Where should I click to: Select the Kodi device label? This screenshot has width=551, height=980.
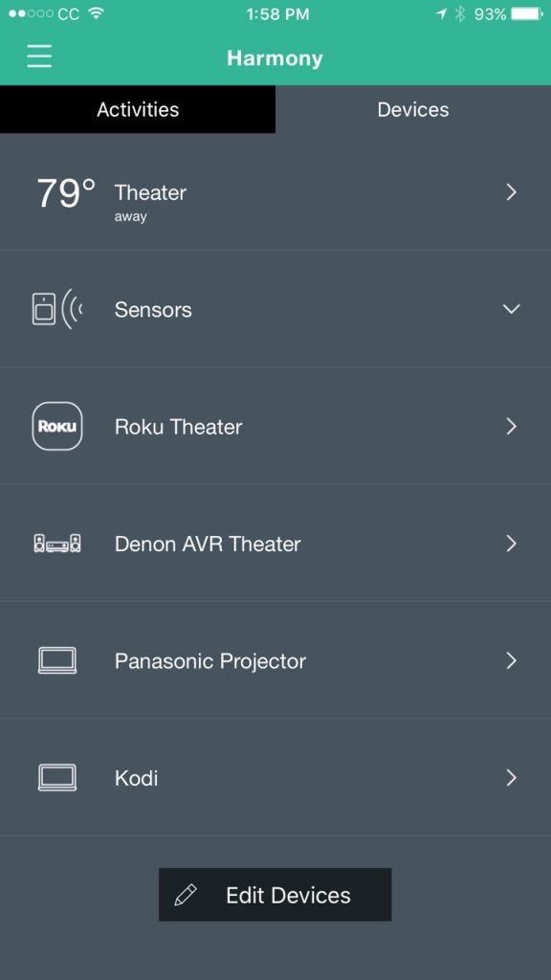(x=136, y=778)
